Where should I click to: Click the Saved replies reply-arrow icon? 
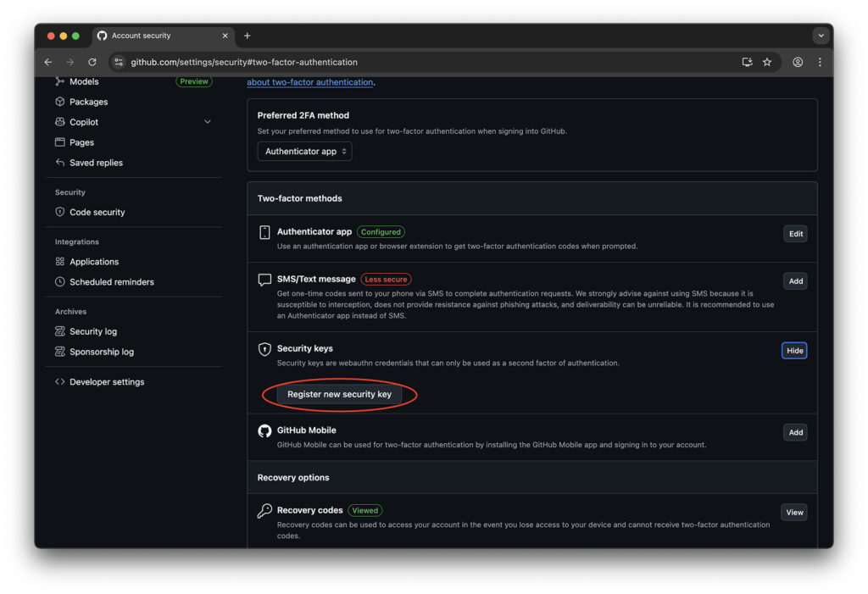[x=60, y=162]
